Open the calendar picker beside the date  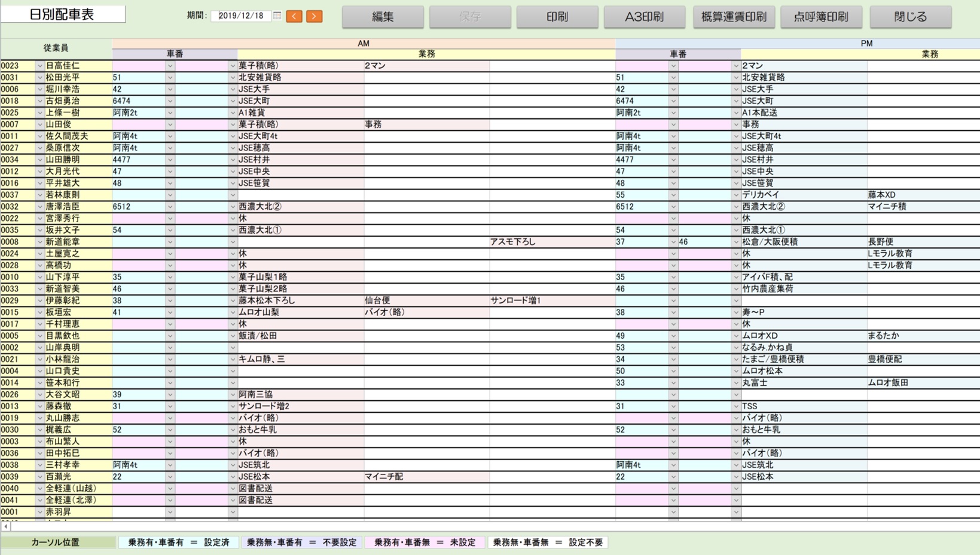(x=277, y=16)
